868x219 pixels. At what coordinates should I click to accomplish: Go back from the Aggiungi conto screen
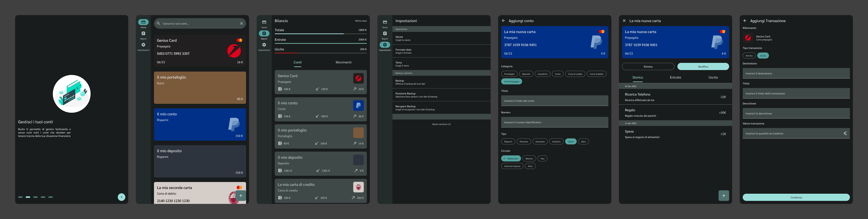click(504, 21)
